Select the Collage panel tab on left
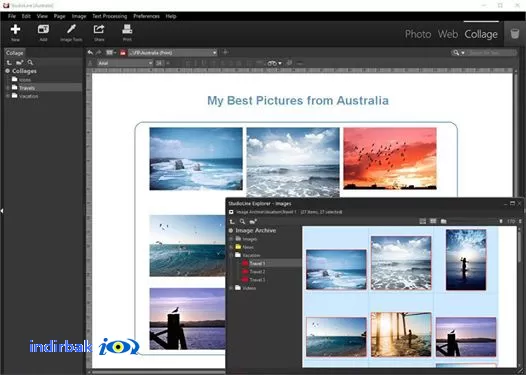The image size is (526, 375). point(14,53)
